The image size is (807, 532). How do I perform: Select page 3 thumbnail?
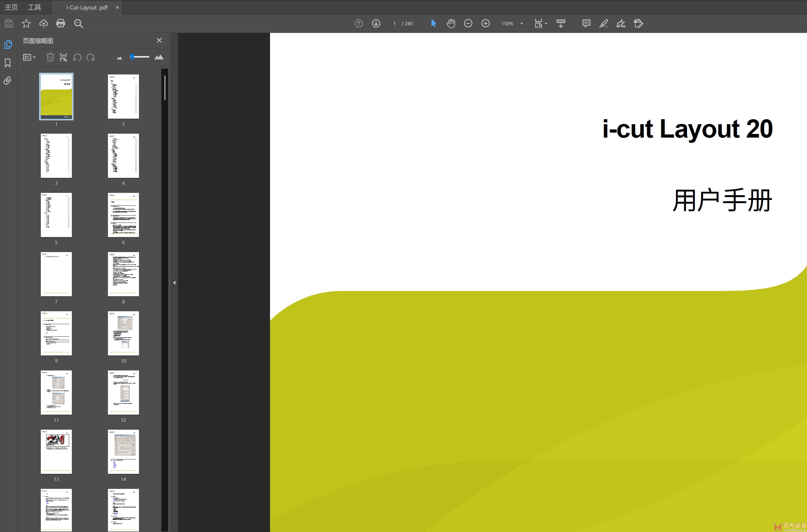56,156
